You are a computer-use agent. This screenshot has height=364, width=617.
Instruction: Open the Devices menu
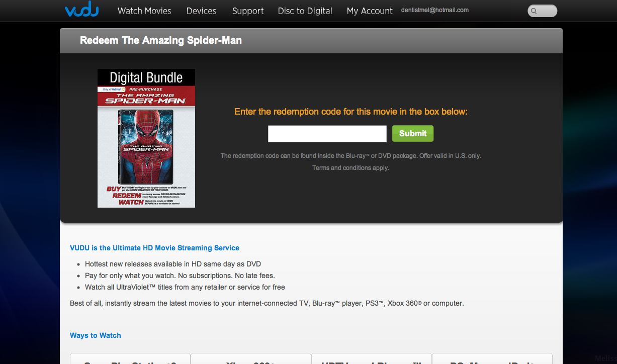[x=201, y=11]
